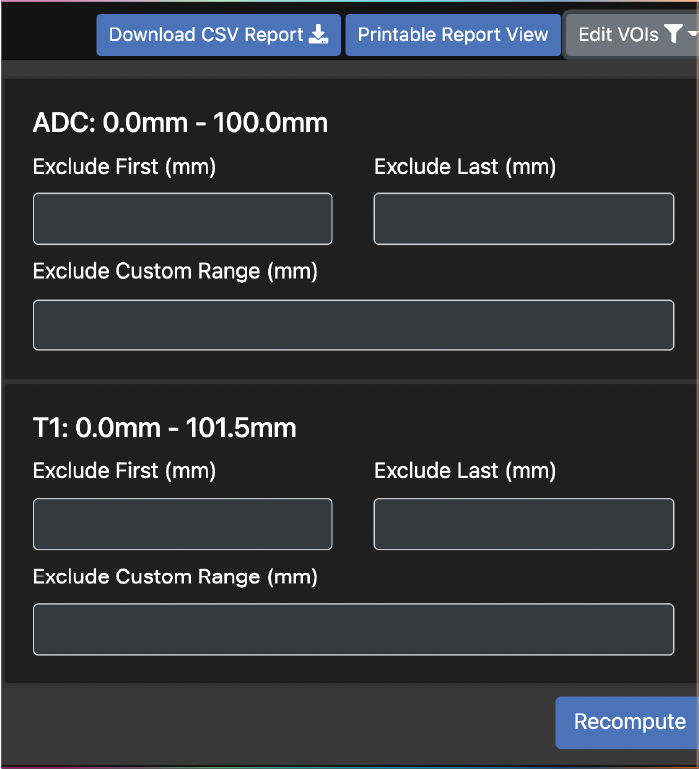This screenshot has height=769, width=699.
Task: Click the funnel filter icon beside Edit VOIs
Action: pyautogui.click(x=674, y=35)
